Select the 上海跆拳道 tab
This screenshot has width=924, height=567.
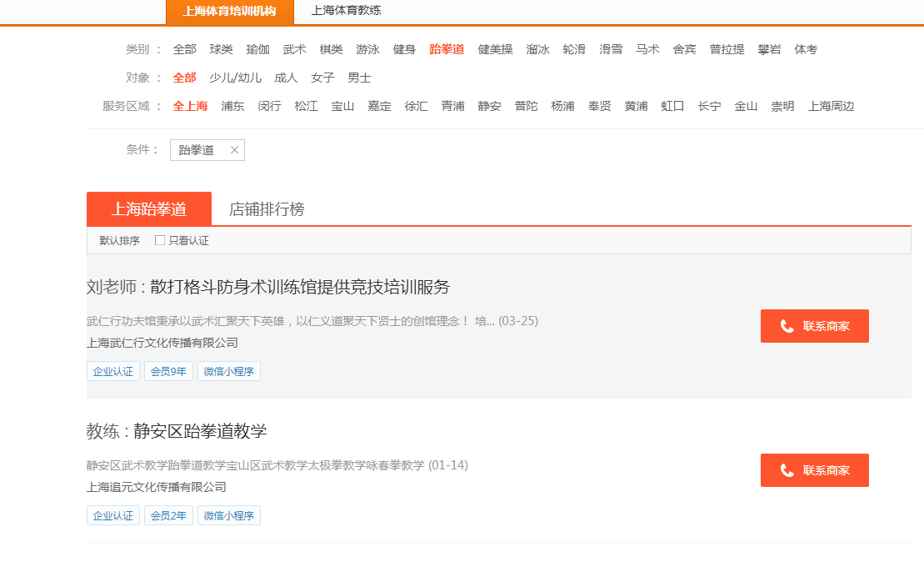click(x=149, y=208)
